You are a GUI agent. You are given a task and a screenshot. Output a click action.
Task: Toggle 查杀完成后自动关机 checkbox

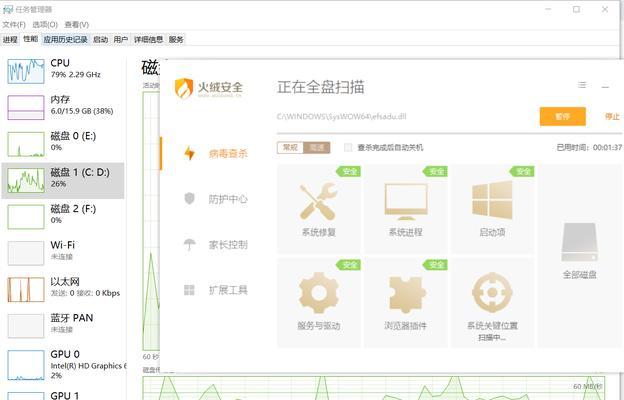click(348, 148)
